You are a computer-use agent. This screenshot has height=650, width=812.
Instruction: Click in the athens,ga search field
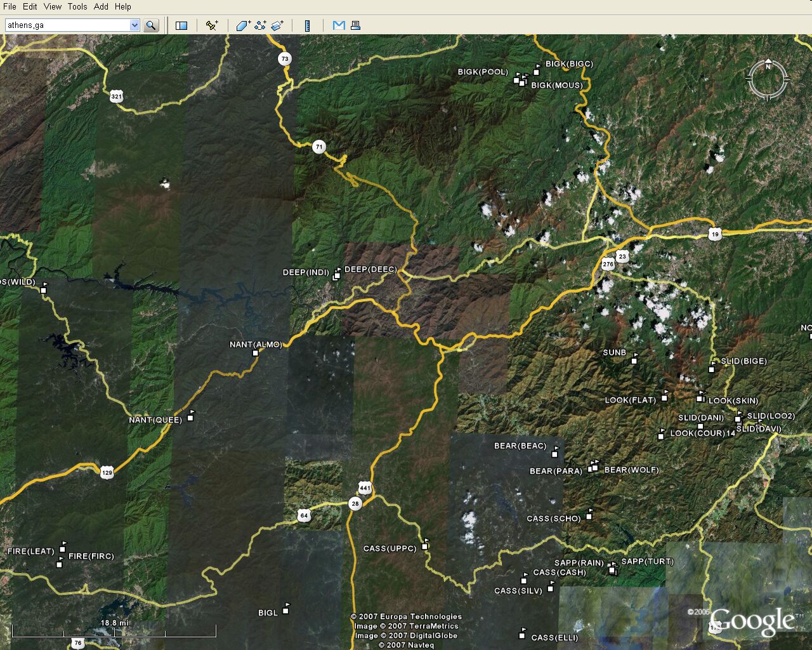(x=67, y=25)
